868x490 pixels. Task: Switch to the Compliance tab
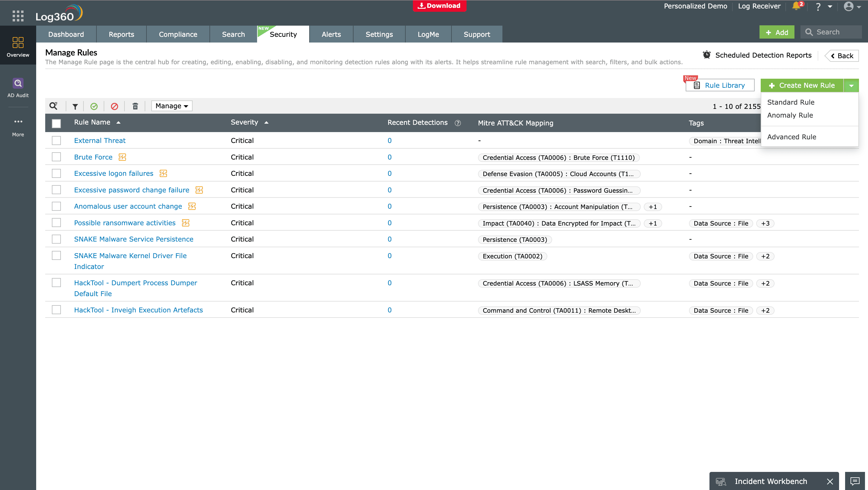tap(178, 34)
